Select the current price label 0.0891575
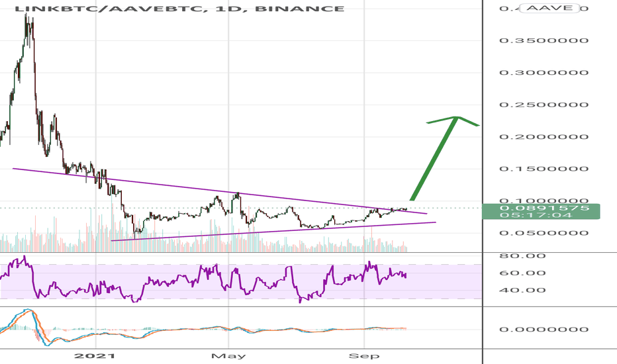The width and height of the screenshot is (617, 364). 544,208
